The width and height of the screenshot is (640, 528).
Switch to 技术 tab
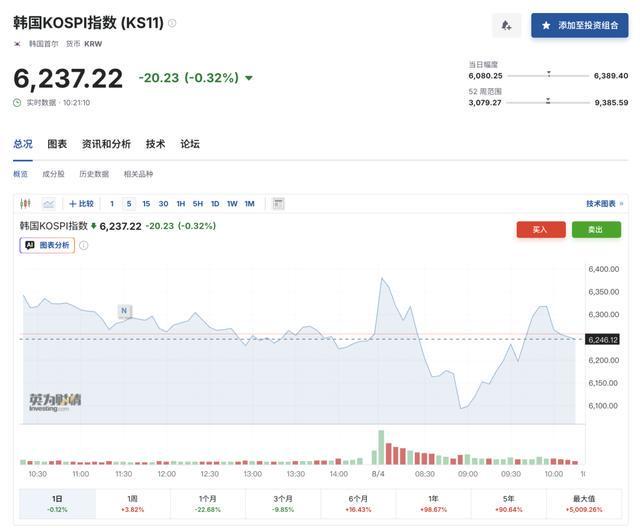coord(156,144)
